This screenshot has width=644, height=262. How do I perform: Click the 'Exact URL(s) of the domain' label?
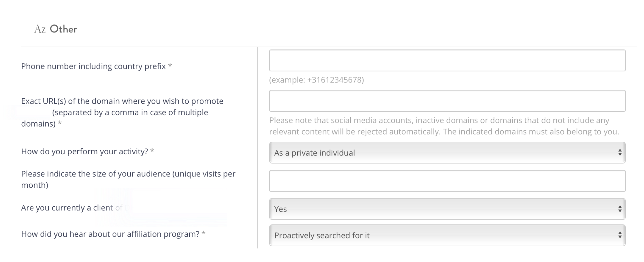coord(122,101)
